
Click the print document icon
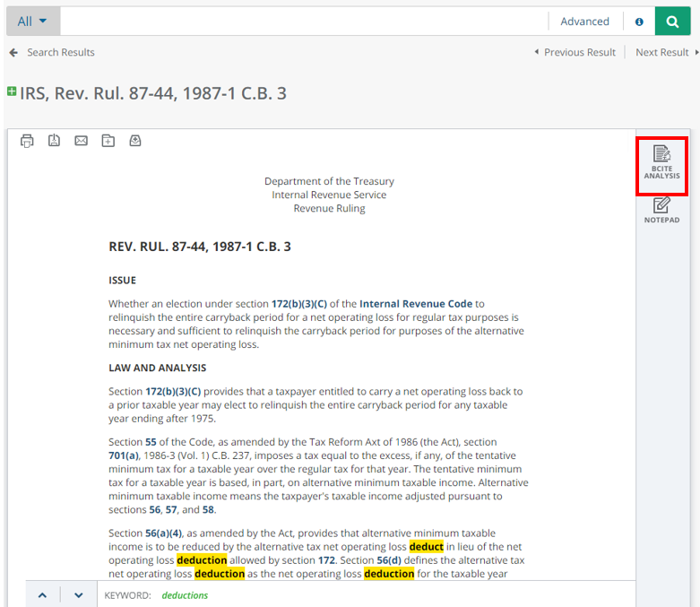pos(27,141)
